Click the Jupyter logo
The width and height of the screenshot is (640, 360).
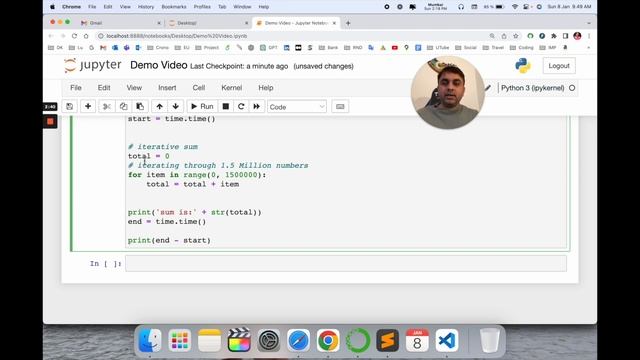tap(93, 65)
